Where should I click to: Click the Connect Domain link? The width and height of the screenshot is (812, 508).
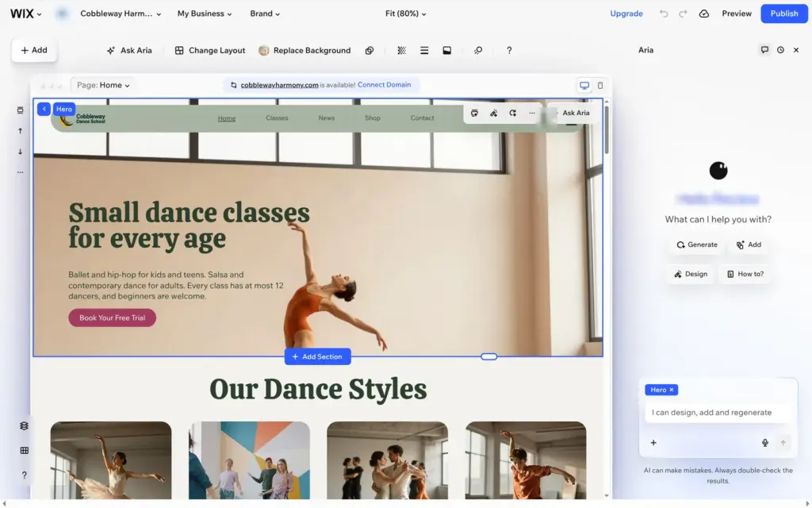click(x=384, y=84)
